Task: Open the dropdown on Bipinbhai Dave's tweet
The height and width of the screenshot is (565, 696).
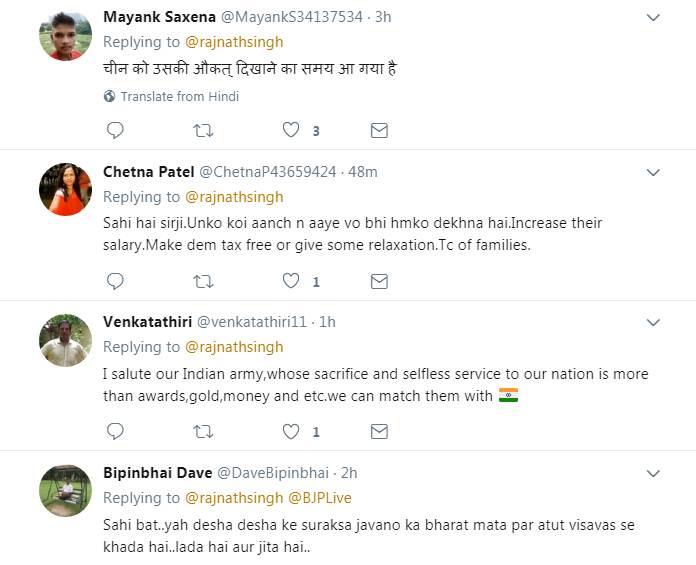Action: click(x=653, y=472)
